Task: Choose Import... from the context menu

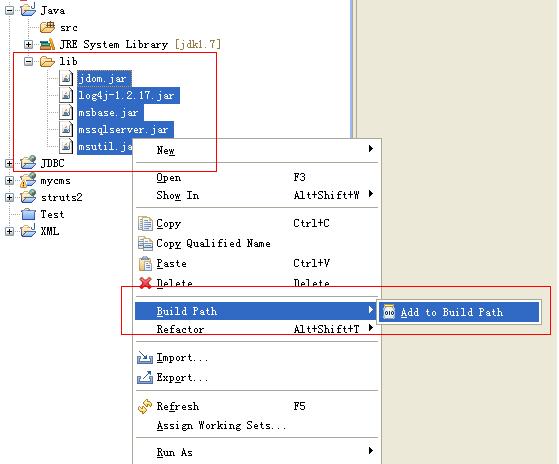Action: pyautogui.click(x=256, y=357)
